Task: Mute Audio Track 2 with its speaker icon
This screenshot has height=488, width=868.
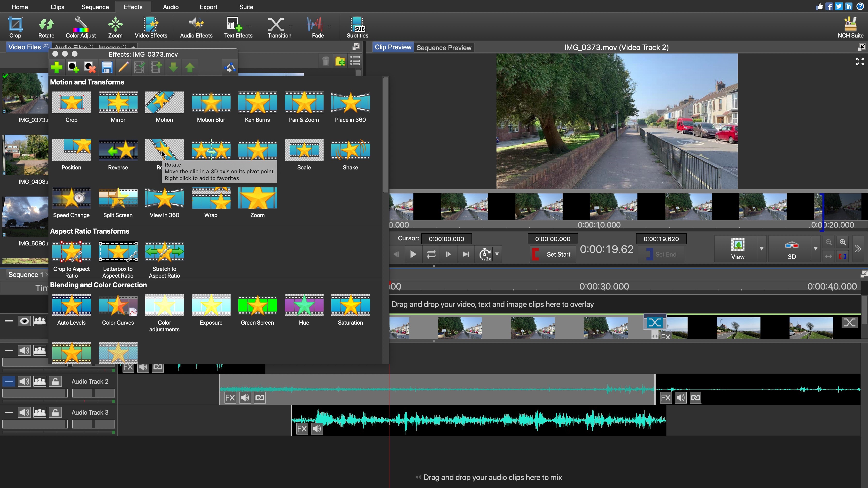Action: [24, 381]
